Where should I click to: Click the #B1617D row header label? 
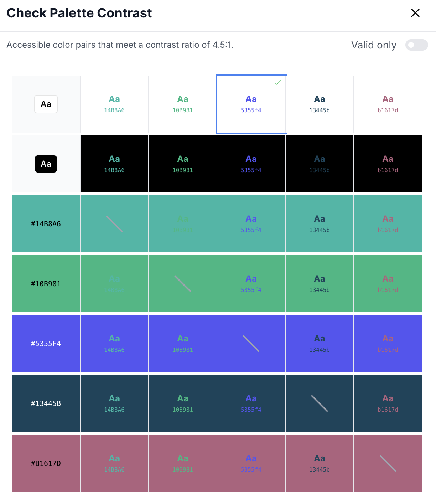46,463
